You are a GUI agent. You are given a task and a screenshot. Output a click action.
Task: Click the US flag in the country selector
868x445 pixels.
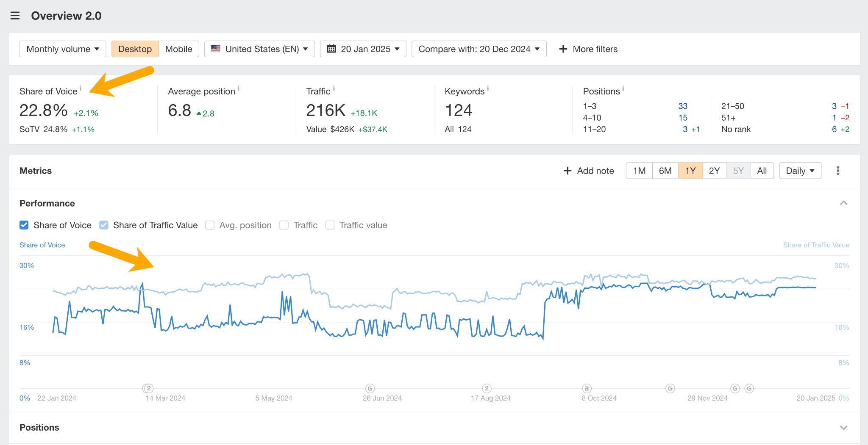(x=216, y=49)
